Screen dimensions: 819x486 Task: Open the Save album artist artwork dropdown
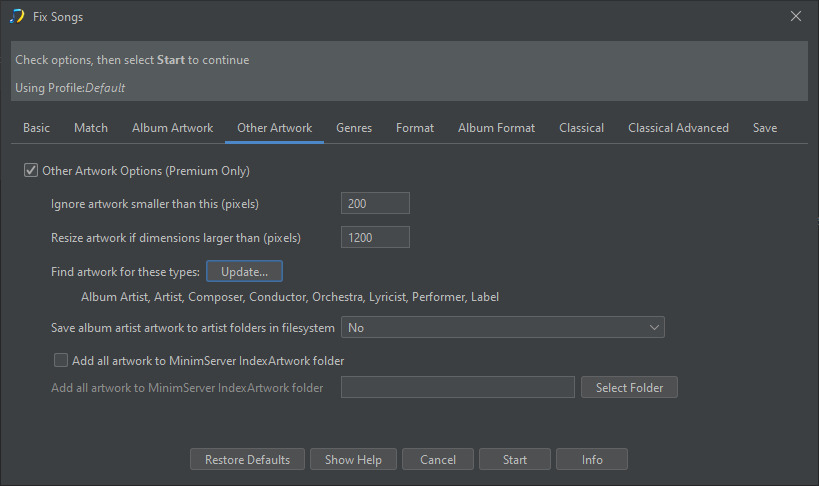pos(502,327)
